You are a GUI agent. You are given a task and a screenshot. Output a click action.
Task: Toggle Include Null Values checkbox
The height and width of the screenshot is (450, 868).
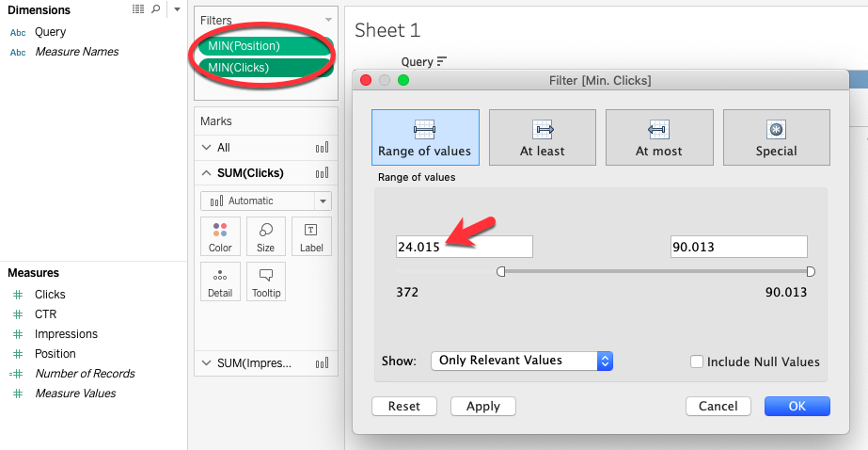(697, 362)
